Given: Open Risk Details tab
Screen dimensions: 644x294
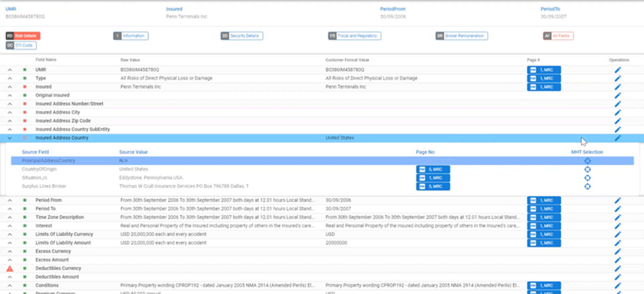Looking at the screenshot, I should point(23,36).
